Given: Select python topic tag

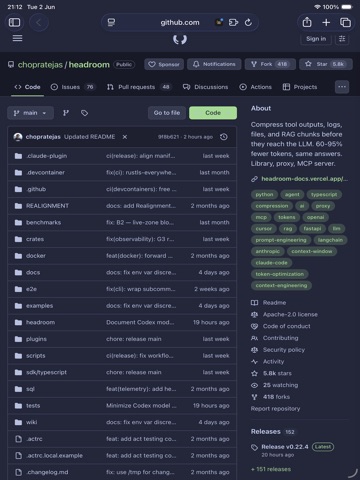Looking at the screenshot, I should point(264,195).
